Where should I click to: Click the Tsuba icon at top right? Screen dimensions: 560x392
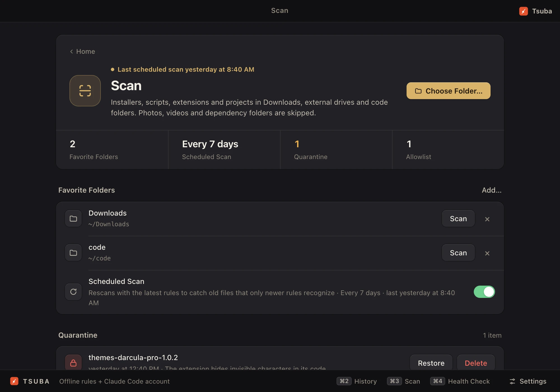(x=523, y=11)
